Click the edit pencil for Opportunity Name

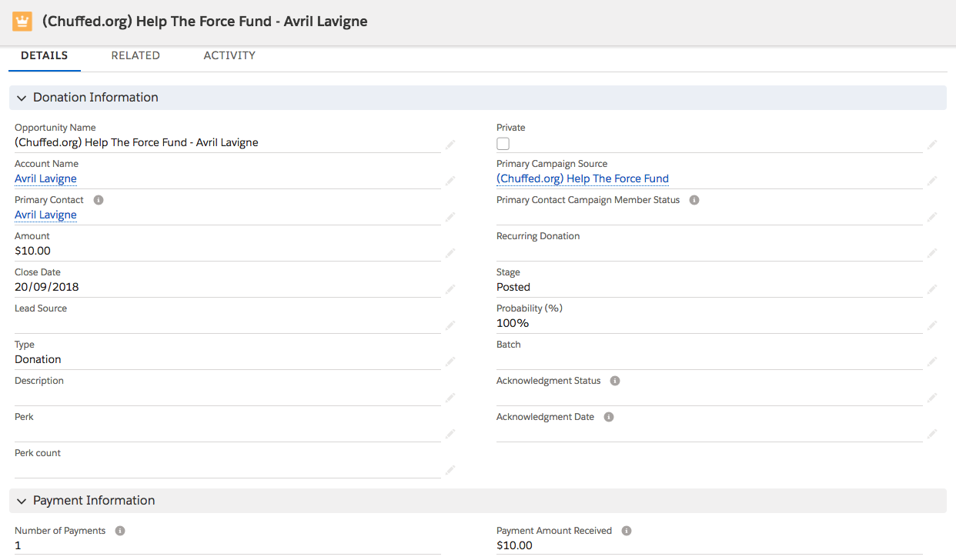pyautogui.click(x=450, y=144)
